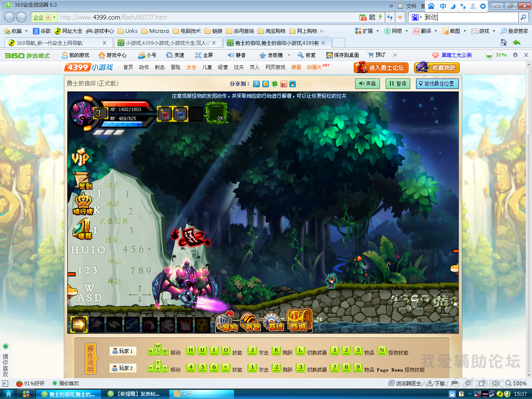
Task: Expand the 截图 screenshot dropdown
Action: 465,31
